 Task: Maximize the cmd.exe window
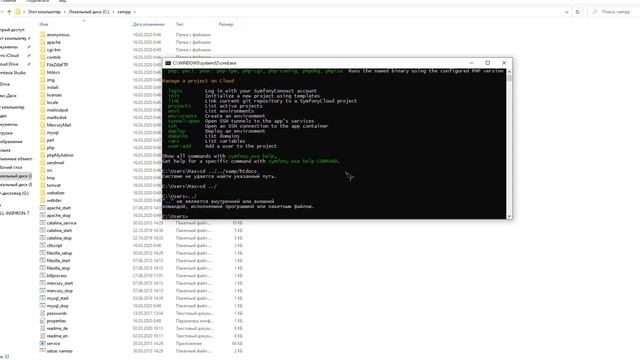[x=487, y=63]
